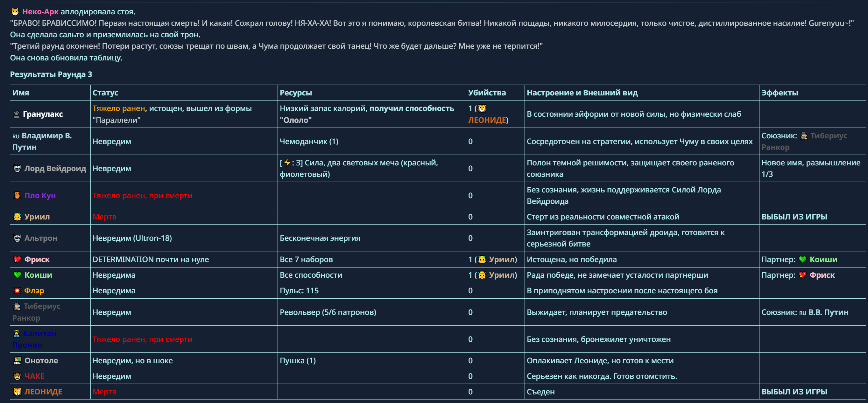
Task: Click 'Пульс: 115' resource cell
Action: (x=299, y=290)
